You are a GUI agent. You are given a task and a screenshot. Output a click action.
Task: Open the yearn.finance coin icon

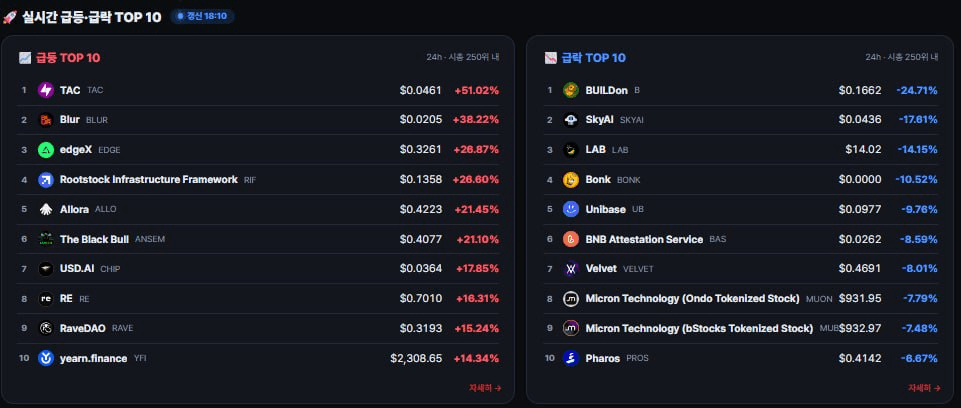click(x=46, y=358)
